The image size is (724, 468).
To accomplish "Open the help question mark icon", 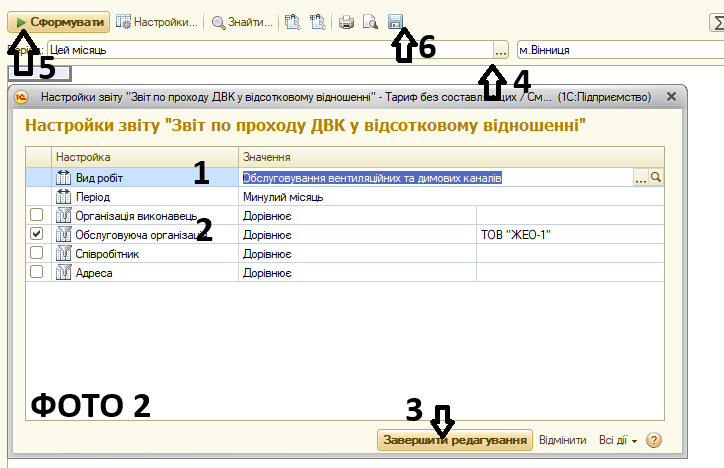I will click(654, 440).
